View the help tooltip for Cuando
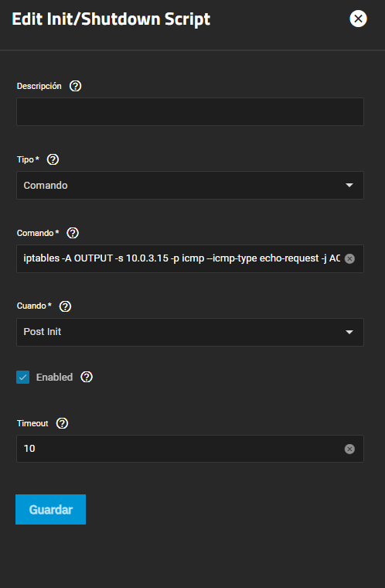The width and height of the screenshot is (385, 588). [65, 306]
